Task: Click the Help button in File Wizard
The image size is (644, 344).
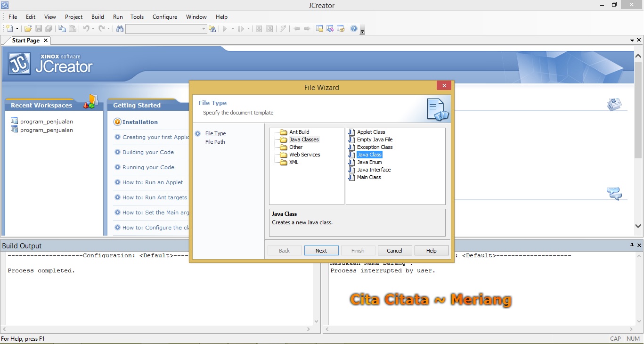Action: click(x=432, y=251)
